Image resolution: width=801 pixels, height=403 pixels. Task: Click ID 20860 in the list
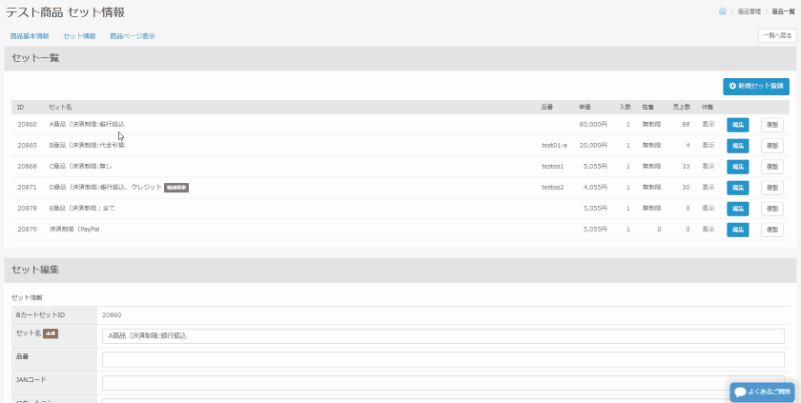coord(27,124)
